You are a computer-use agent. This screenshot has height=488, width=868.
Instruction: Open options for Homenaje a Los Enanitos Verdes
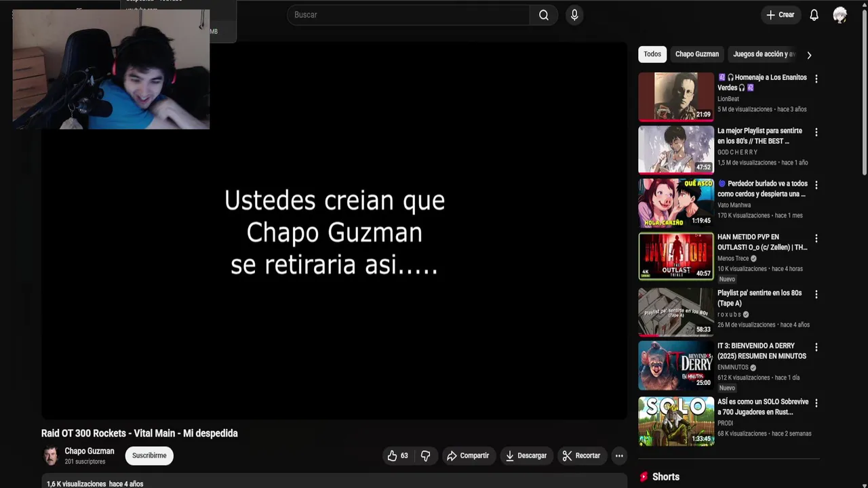(816, 79)
